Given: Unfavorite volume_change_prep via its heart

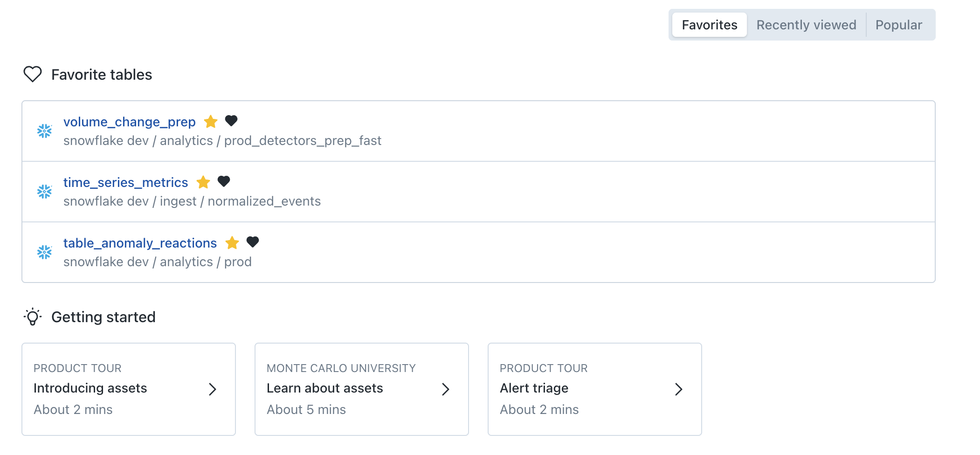Looking at the screenshot, I should pos(231,121).
